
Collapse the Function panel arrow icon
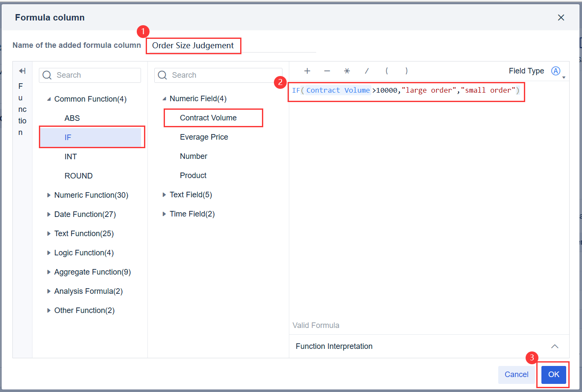click(22, 71)
